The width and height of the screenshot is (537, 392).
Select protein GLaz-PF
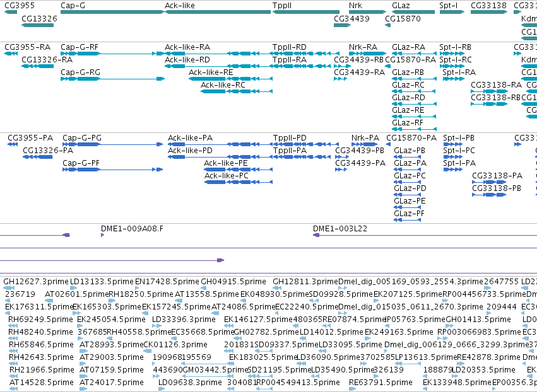(x=407, y=220)
